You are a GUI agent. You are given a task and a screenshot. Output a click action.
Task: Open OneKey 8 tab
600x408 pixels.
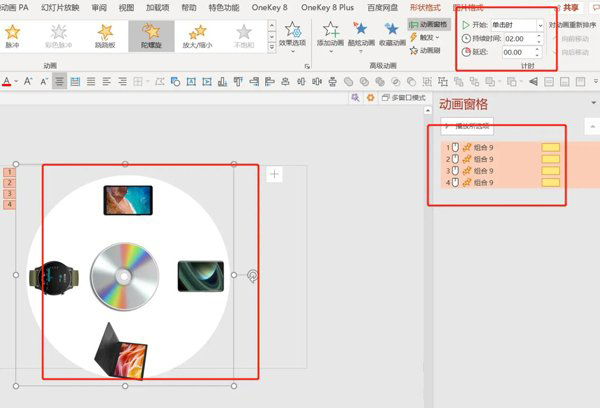point(269,8)
